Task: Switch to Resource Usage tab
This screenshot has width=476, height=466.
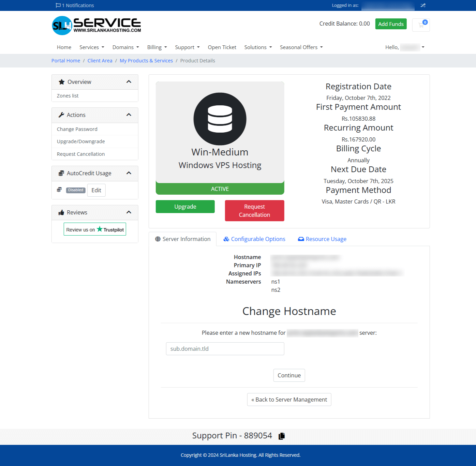Action: [322, 239]
